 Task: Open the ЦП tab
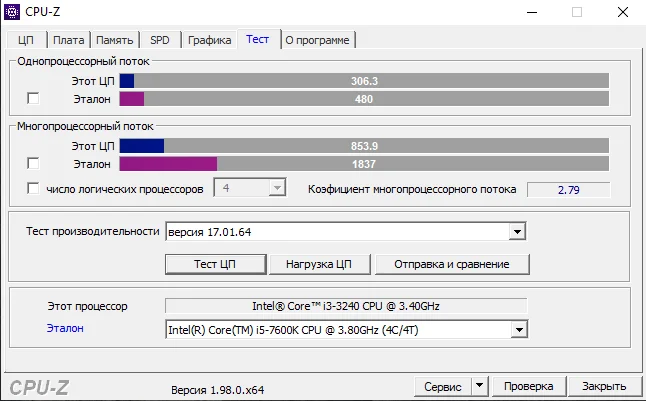point(26,40)
